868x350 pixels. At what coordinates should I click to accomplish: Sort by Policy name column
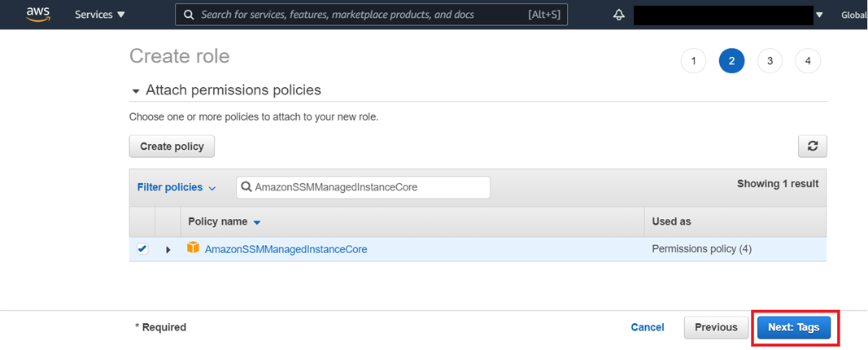(225, 221)
